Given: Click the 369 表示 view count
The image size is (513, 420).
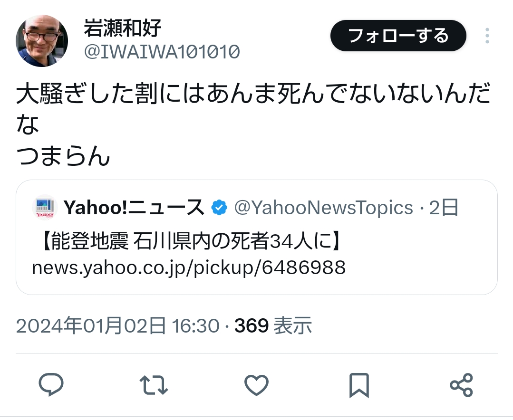Looking at the screenshot, I should [273, 326].
